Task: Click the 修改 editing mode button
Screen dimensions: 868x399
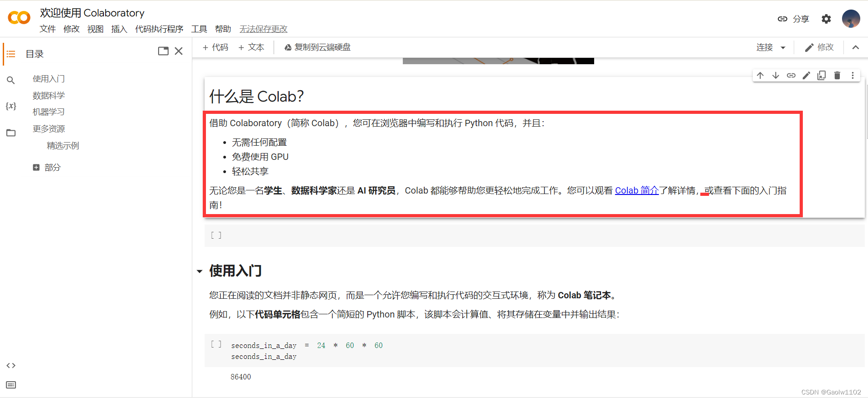Action: click(819, 47)
